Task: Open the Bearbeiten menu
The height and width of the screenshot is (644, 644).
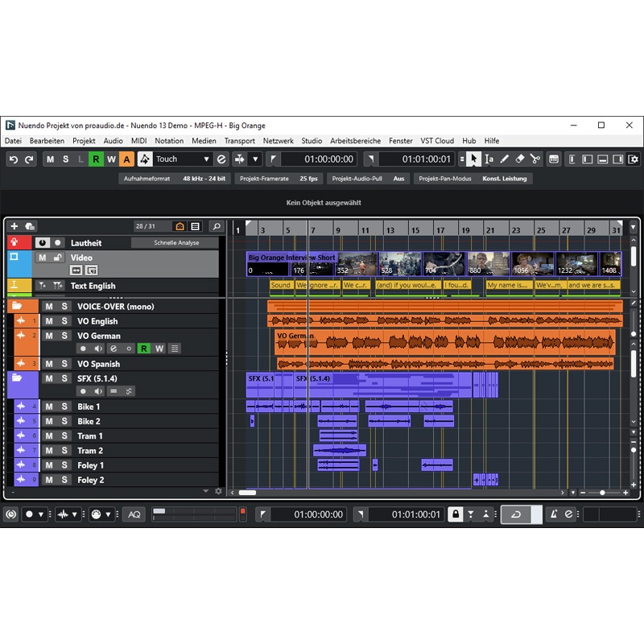Action: [47, 141]
